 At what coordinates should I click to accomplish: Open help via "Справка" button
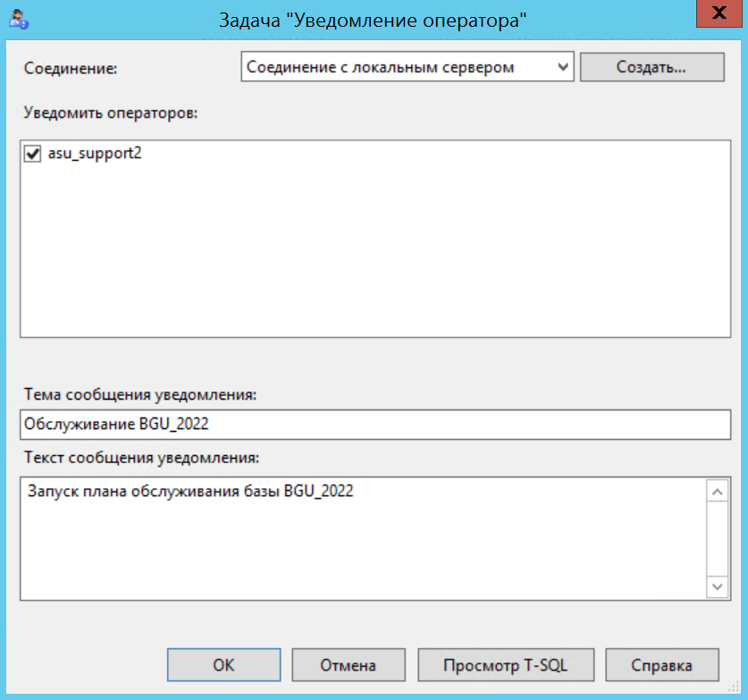[x=661, y=665]
